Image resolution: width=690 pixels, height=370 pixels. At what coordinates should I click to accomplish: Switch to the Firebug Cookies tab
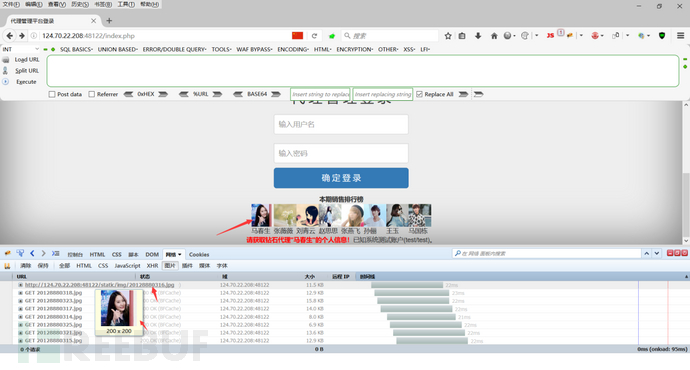pyautogui.click(x=199, y=254)
